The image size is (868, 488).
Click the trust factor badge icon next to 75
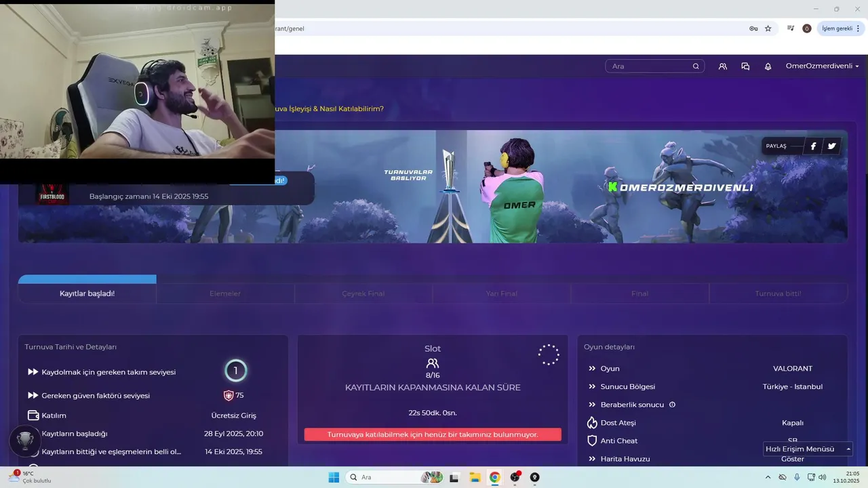[x=229, y=395]
